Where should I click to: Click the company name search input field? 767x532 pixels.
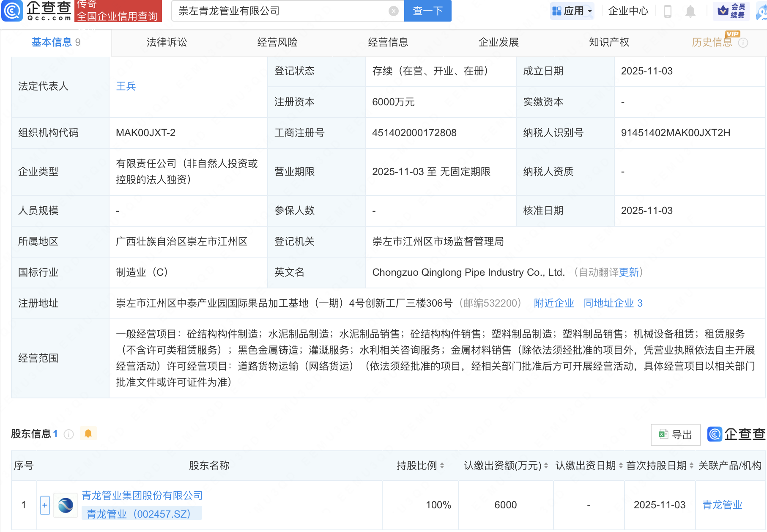coord(279,11)
